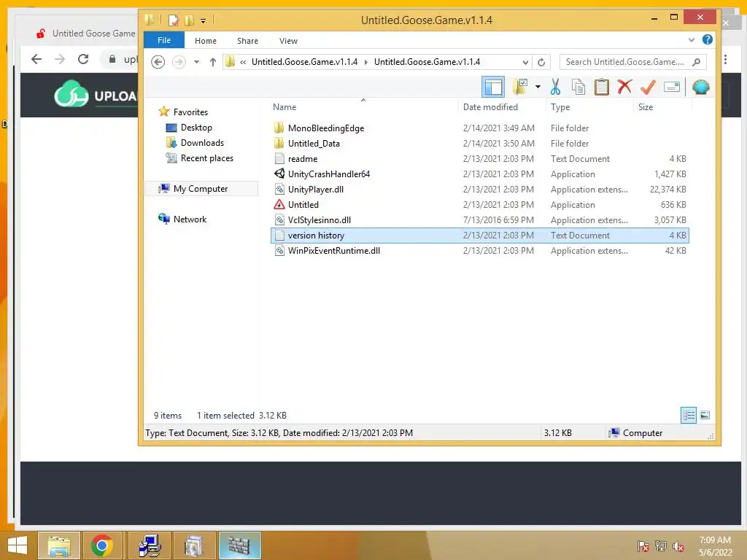747x560 pixels.
Task: Click the browser back arrow behind Explorer
Action: click(x=36, y=59)
